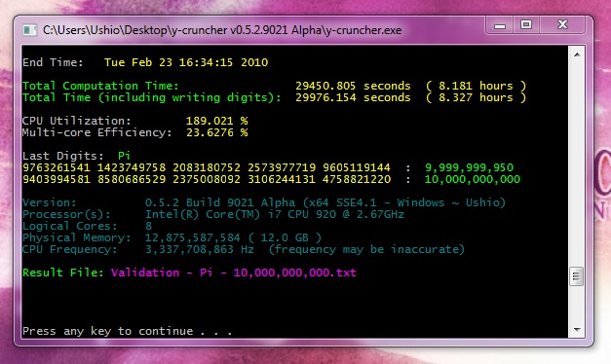Click the Multi-core Efficiency value
611x364 pixels.
pos(216,132)
